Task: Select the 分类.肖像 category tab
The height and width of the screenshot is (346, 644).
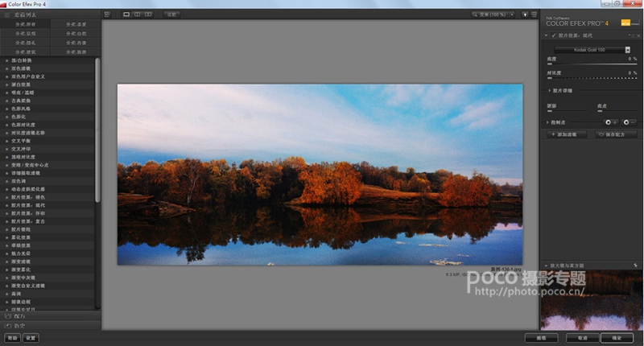Action: (76, 43)
